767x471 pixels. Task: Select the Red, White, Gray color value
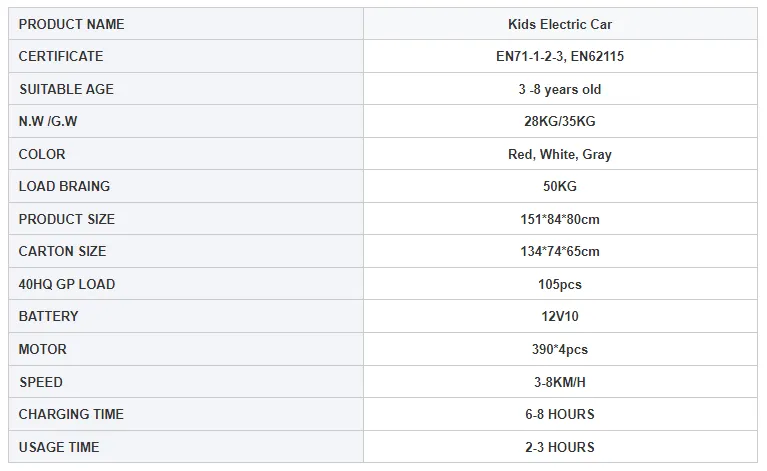559,154
